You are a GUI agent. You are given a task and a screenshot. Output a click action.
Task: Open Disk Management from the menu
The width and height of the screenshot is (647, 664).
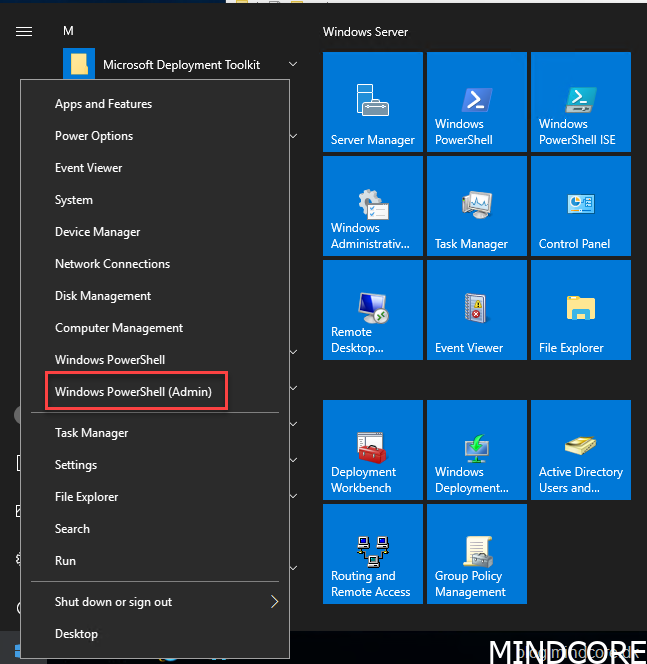coord(103,296)
